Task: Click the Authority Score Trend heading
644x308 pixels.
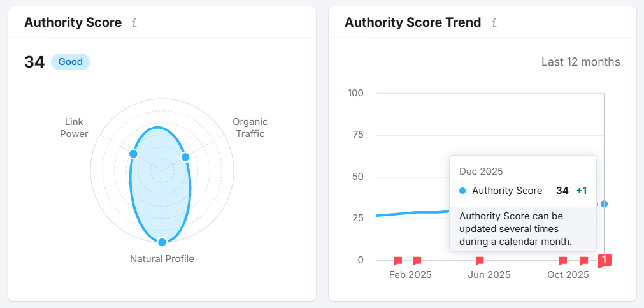Action: point(413,23)
